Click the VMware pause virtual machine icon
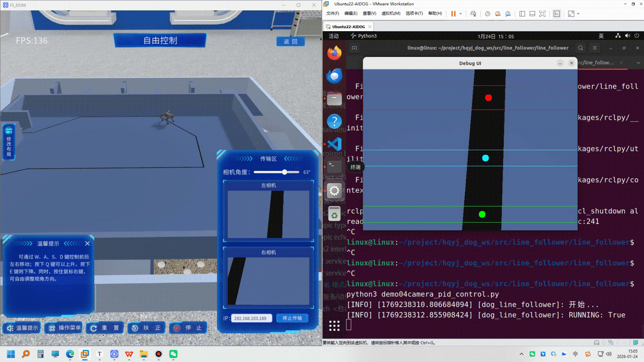The image size is (644, 362). (453, 14)
